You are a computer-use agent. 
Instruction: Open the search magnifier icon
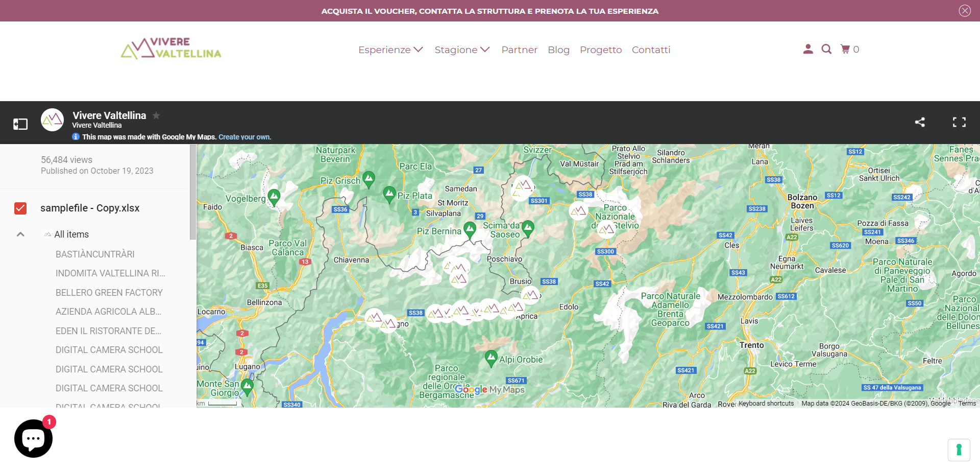tap(826, 49)
